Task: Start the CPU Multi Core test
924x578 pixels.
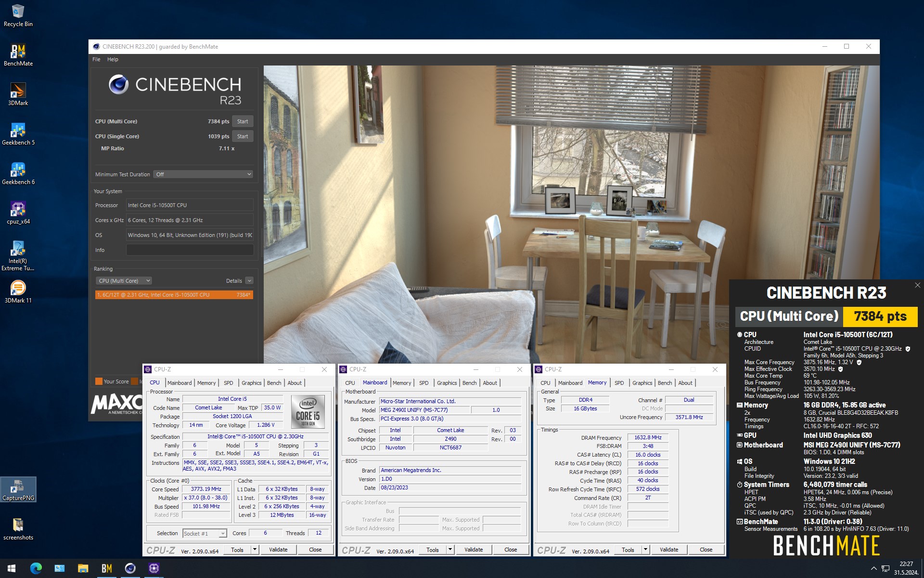Action: pyautogui.click(x=243, y=121)
